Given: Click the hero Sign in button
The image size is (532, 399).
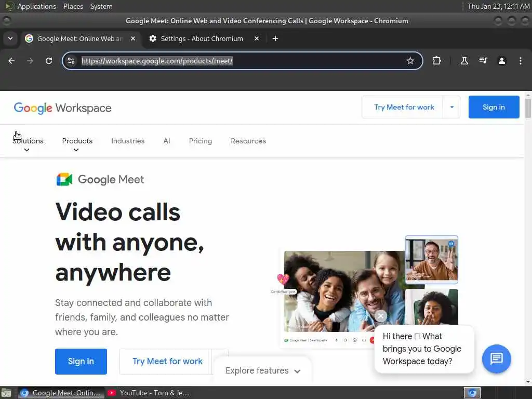Looking at the screenshot, I should pos(81,362).
